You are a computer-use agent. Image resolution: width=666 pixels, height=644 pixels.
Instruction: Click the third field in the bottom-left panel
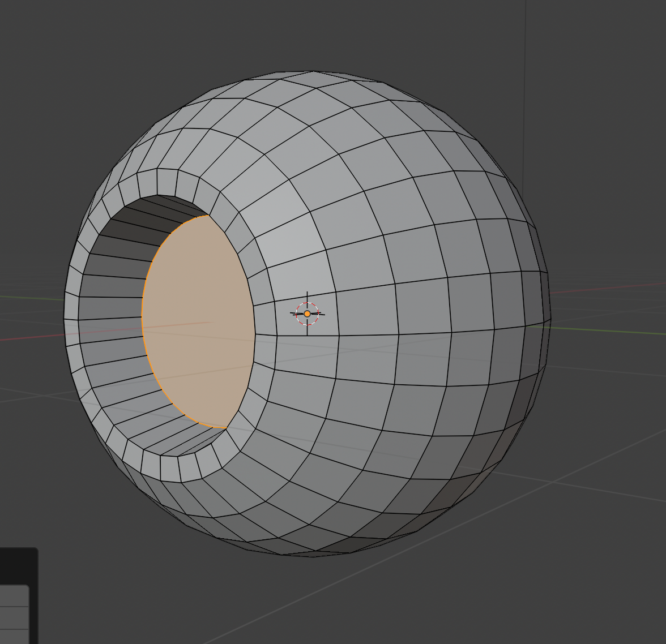coord(14,637)
